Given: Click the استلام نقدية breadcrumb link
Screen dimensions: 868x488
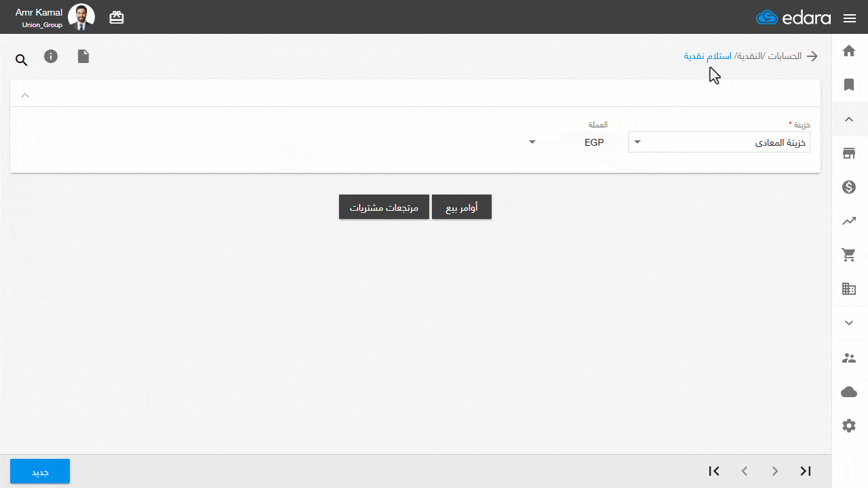Looking at the screenshot, I should pyautogui.click(x=707, y=56).
